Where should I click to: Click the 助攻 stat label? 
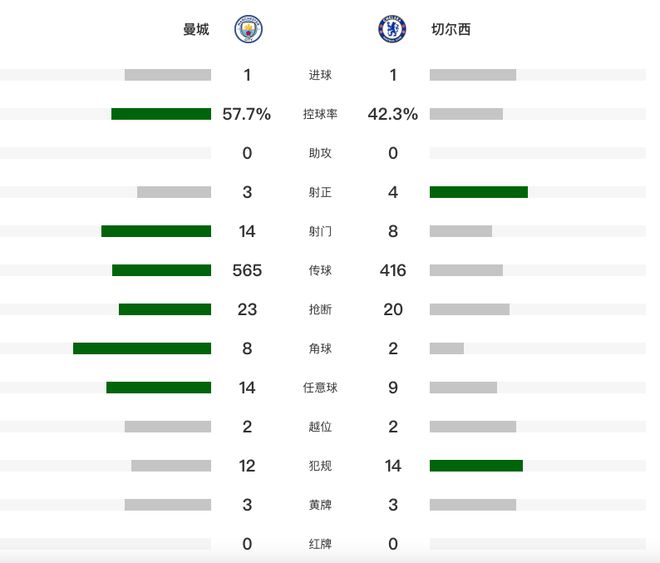click(x=320, y=153)
